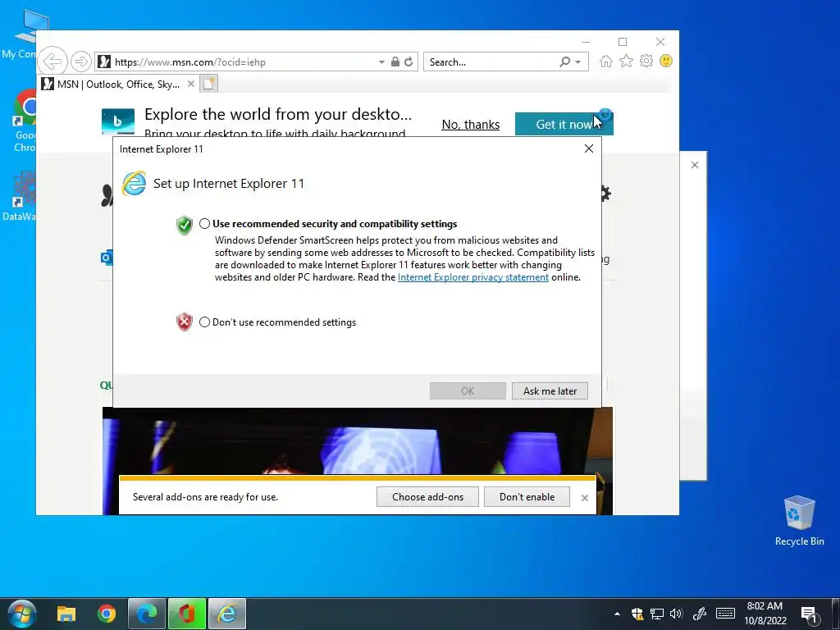The image size is (840, 630).
Task: Open File Explorer from the taskbar
Action: point(66,614)
